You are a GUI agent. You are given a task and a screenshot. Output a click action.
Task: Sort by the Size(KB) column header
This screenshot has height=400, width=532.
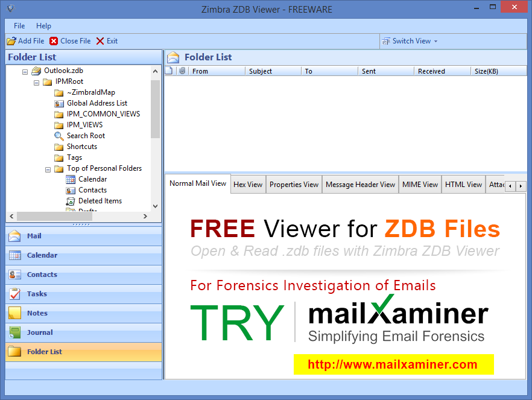tap(499, 71)
